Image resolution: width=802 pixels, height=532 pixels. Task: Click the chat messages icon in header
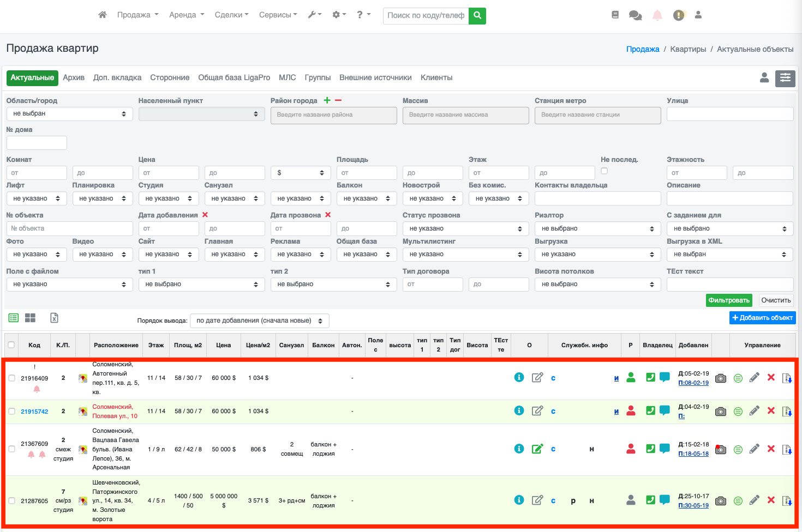tap(635, 15)
